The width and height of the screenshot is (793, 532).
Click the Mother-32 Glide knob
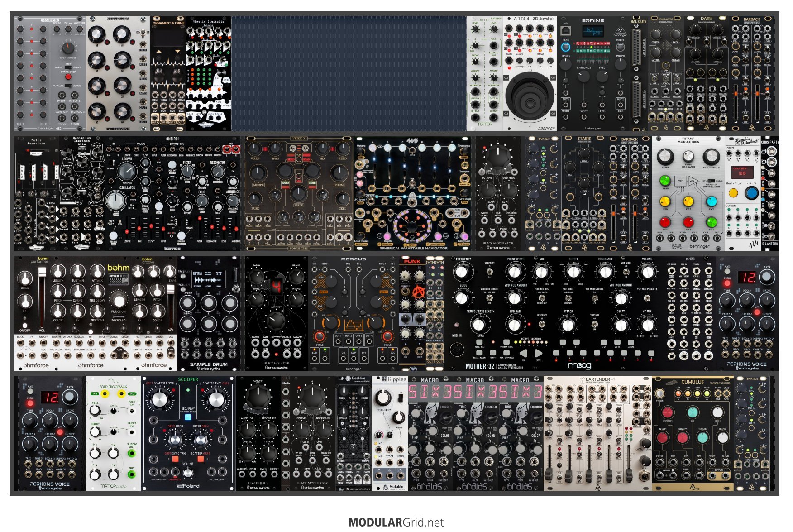(461, 298)
